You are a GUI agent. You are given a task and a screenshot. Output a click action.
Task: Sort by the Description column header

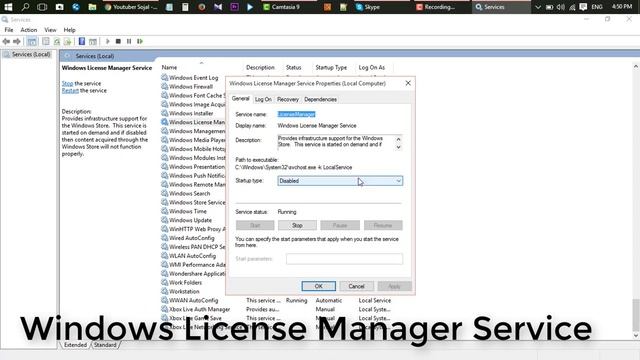point(260,67)
